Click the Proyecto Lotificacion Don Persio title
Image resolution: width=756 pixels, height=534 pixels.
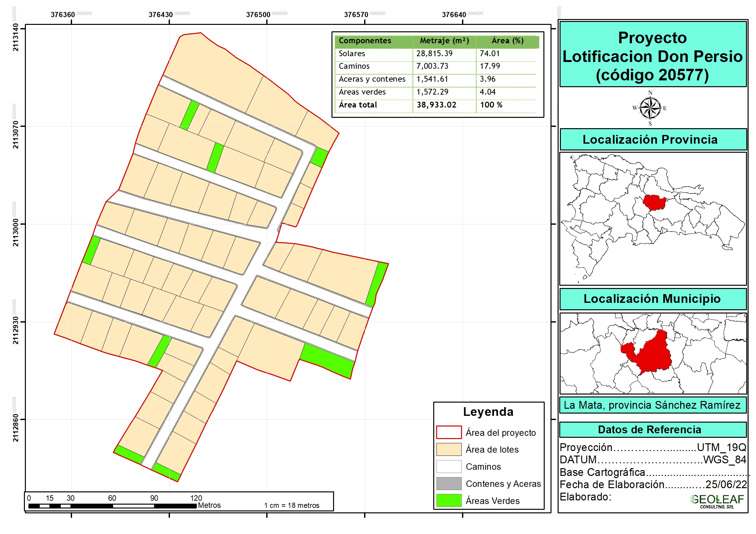[653, 56]
